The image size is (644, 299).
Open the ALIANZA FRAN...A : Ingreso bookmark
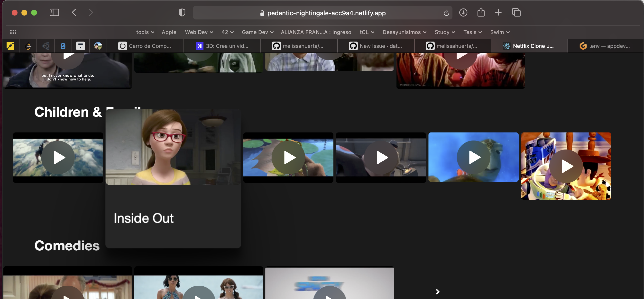tap(316, 32)
